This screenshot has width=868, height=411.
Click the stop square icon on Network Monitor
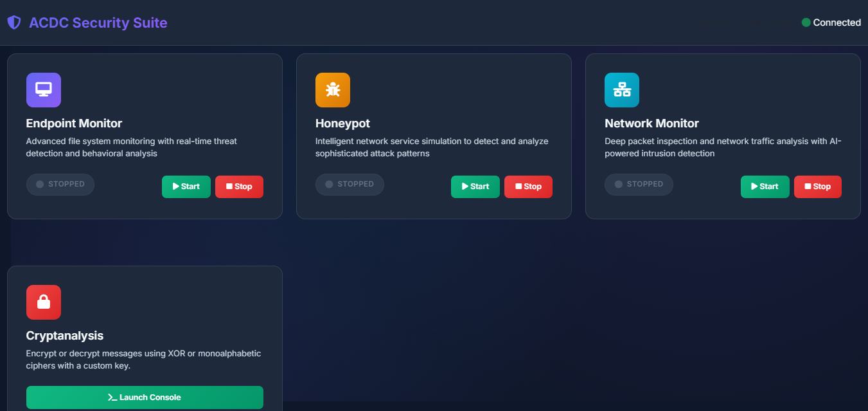tap(809, 187)
